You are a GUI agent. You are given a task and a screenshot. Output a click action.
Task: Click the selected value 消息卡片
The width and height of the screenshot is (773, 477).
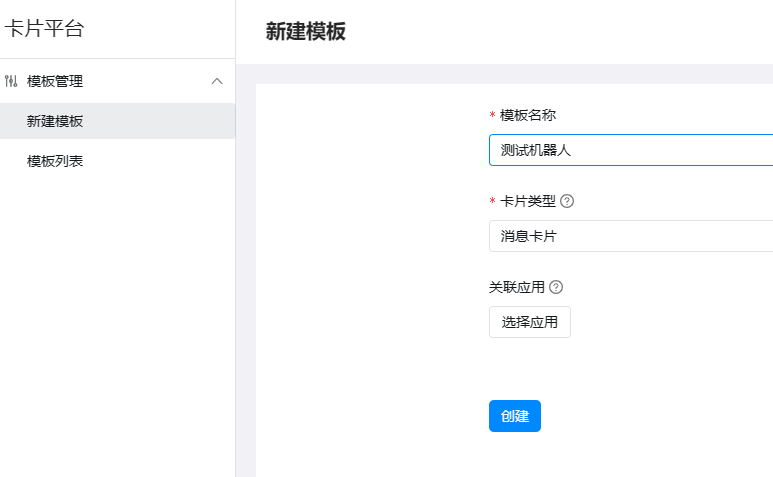pyautogui.click(x=531, y=236)
